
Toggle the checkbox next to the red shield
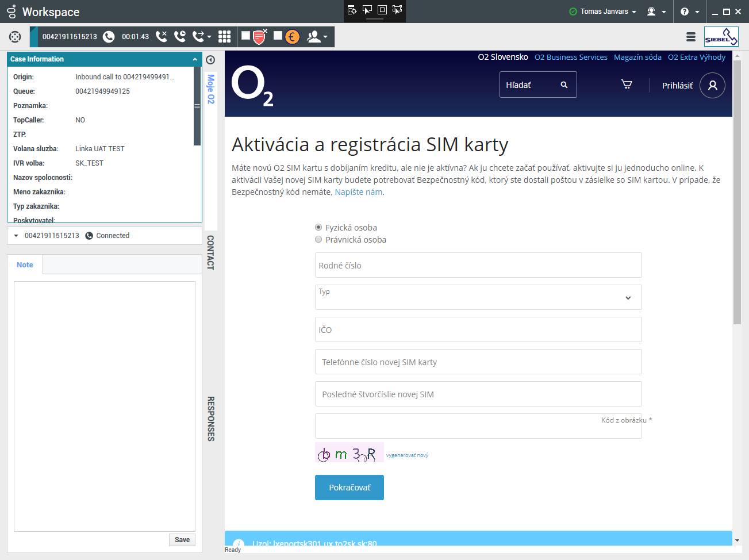coord(245,36)
